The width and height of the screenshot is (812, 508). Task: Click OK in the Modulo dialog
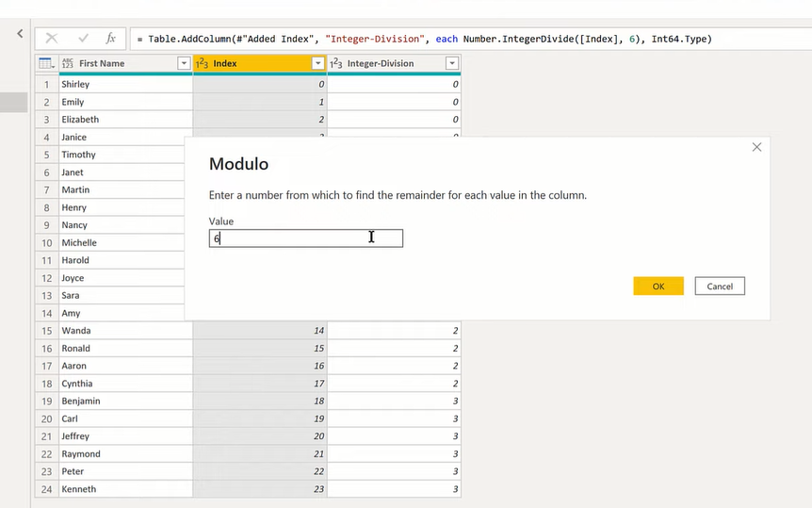pyautogui.click(x=658, y=287)
